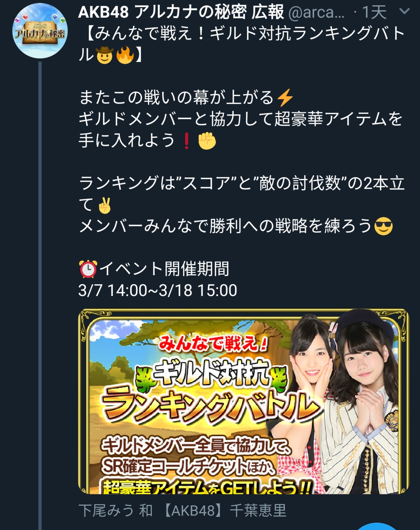Viewport: 420px width, 530px height.
Task: Click the @arca... username handle
Action: click(x=316, y=13)
